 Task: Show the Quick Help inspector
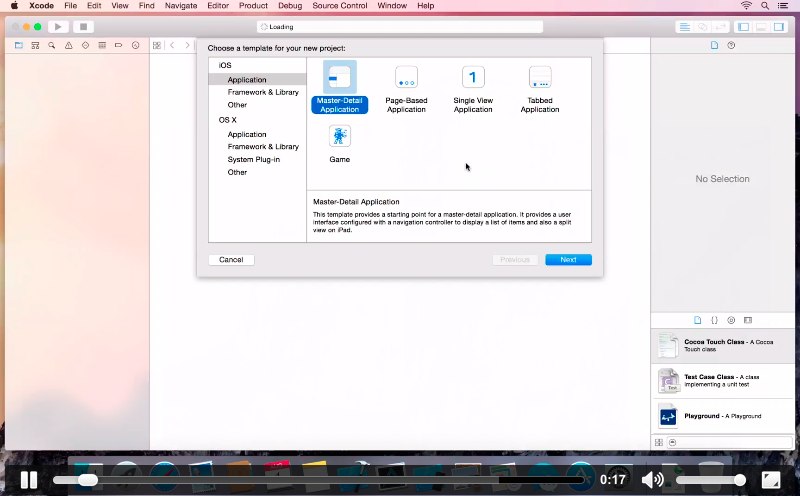(731, 45)
